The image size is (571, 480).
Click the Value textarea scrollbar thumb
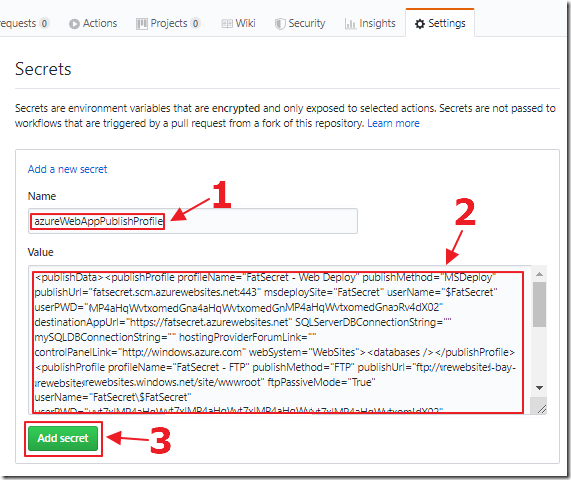click(540, 304)
